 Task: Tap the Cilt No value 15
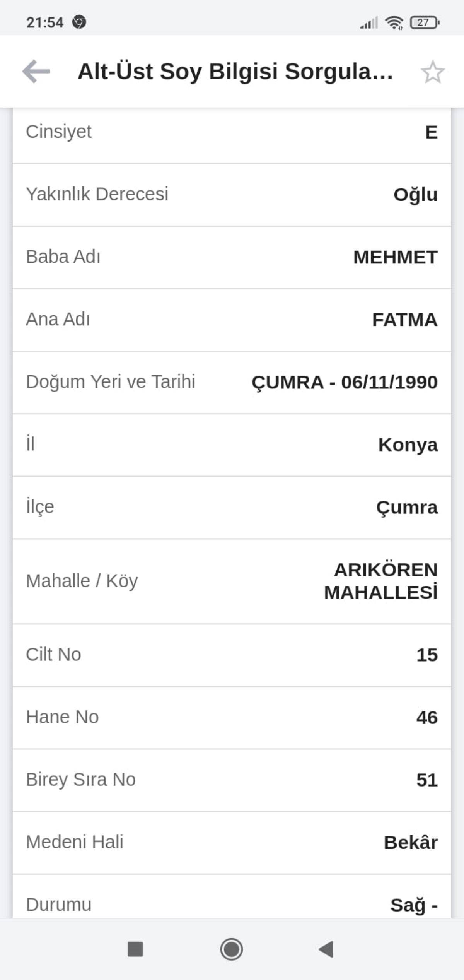click(x=427, y=655)
